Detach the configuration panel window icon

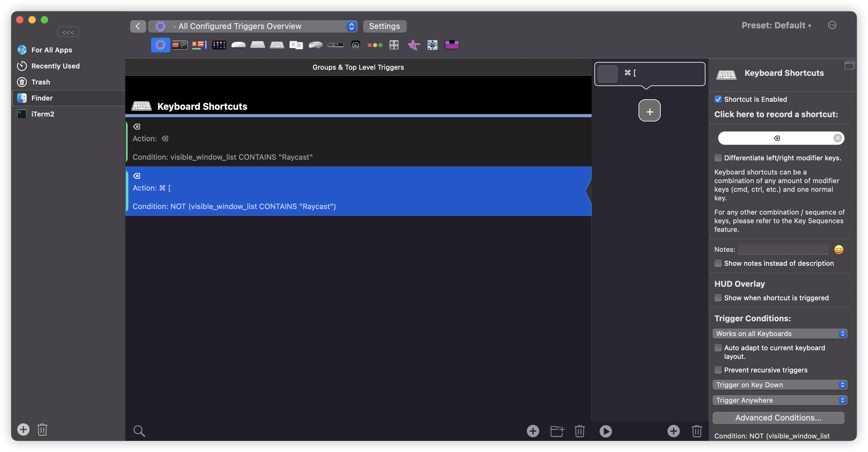849,65
